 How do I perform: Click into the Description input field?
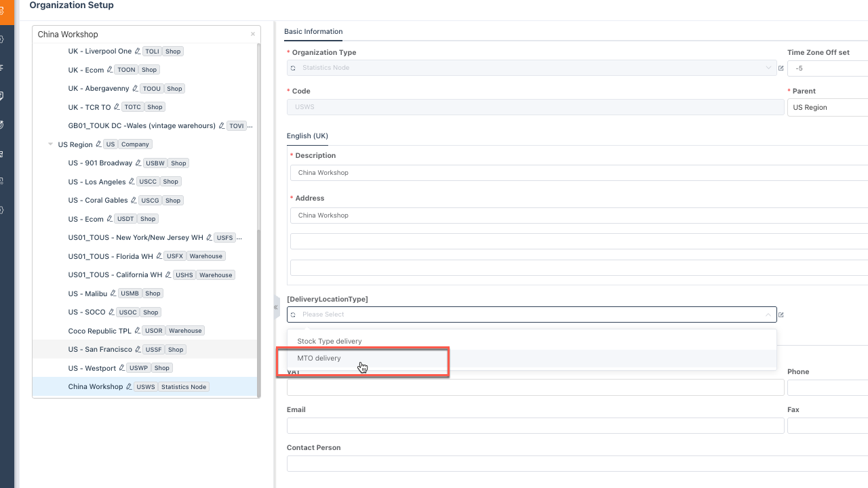click(x=576, y=173)
